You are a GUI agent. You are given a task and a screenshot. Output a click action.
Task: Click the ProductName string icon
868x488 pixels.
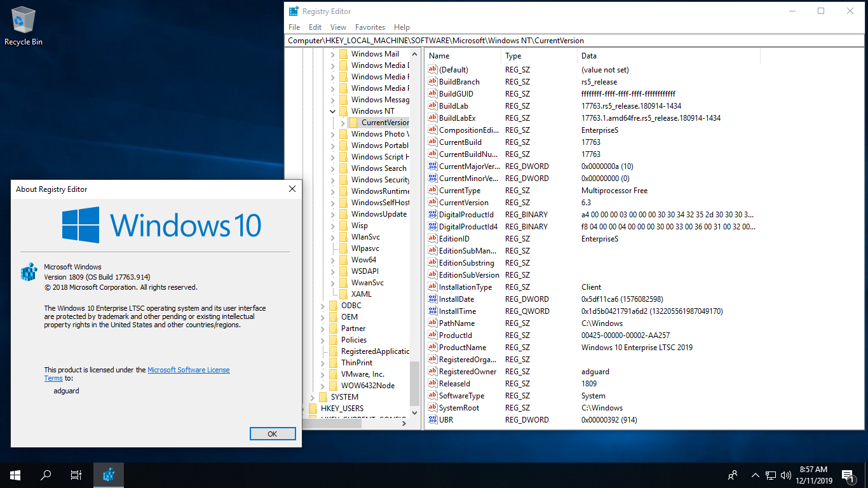click(x=433, y=348)
